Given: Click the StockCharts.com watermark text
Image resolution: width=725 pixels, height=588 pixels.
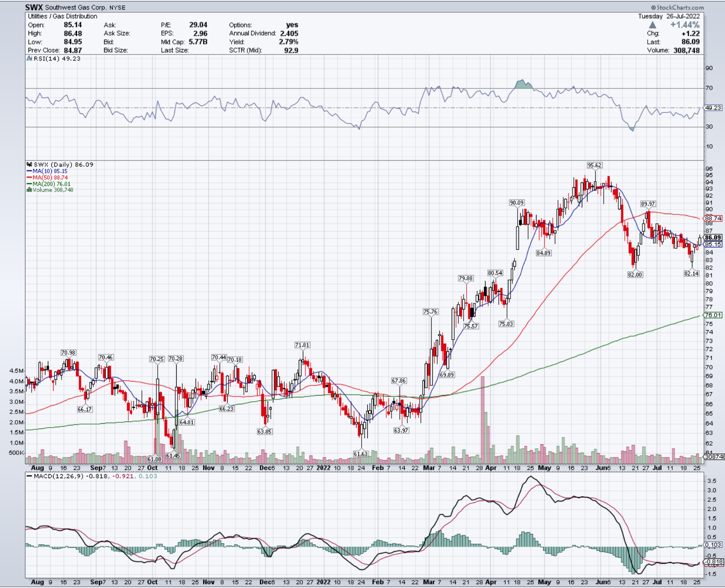Looking at the screenshot, I should 678,7.
